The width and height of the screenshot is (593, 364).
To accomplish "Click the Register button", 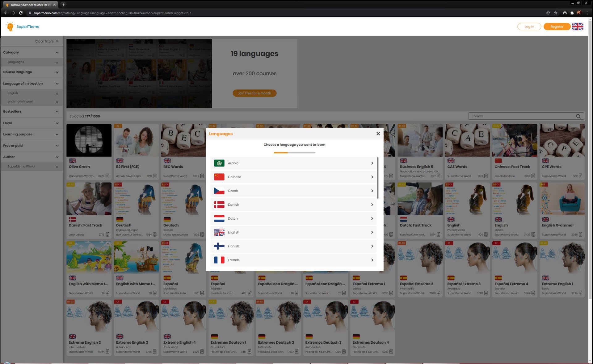I will [x=557, y=27].
